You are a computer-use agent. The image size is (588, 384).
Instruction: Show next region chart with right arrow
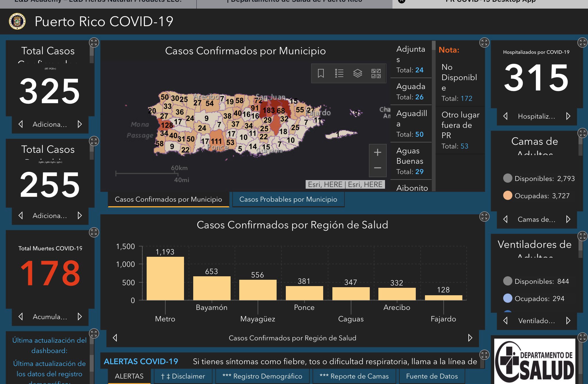click(470, 338)
